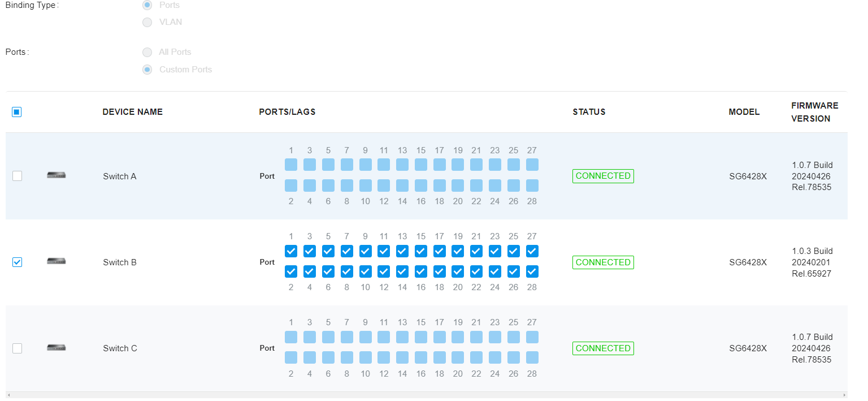Select port 16 on Switch C
The height and width of the screenshot is (401, 868).
pos(421,357)
